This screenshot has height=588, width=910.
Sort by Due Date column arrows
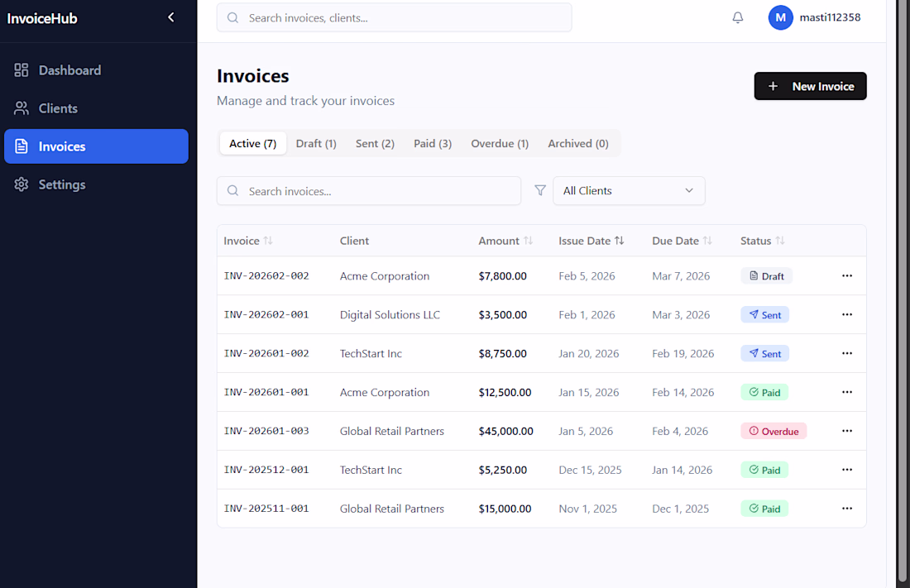[707, 241]
